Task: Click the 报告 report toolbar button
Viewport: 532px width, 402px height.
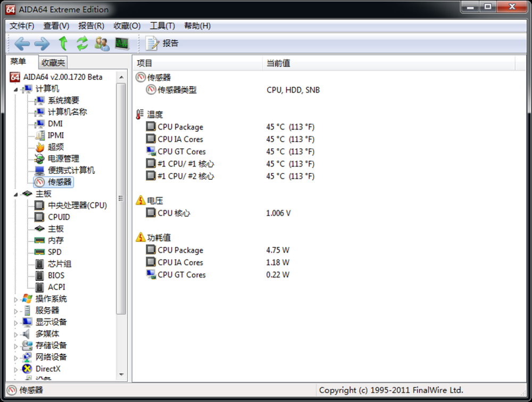Action: pyautogui.click(x=162, y=44)
